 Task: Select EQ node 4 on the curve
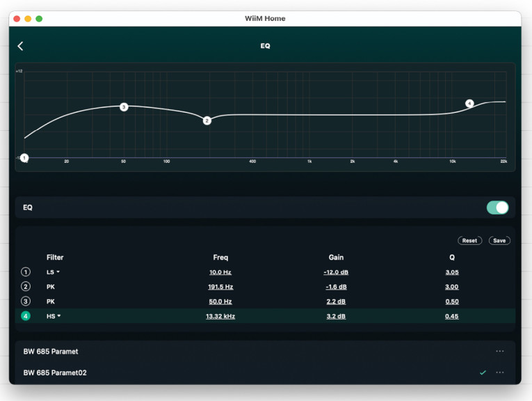pos(469,104)
